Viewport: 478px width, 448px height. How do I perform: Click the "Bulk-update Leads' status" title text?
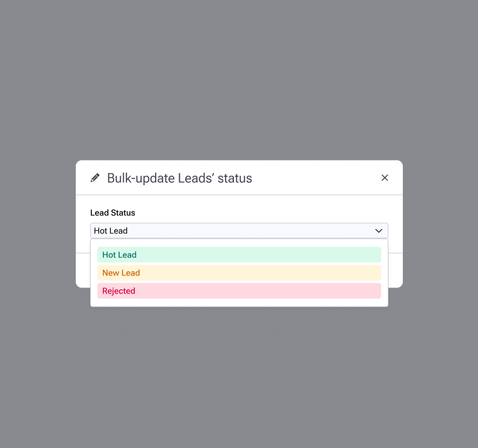[179, 179]
